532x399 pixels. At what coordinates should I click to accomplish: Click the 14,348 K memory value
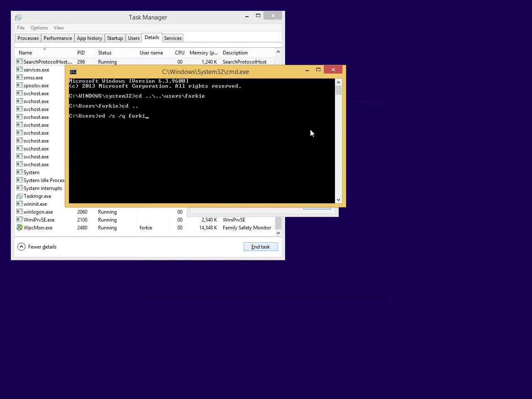(208, 228)
